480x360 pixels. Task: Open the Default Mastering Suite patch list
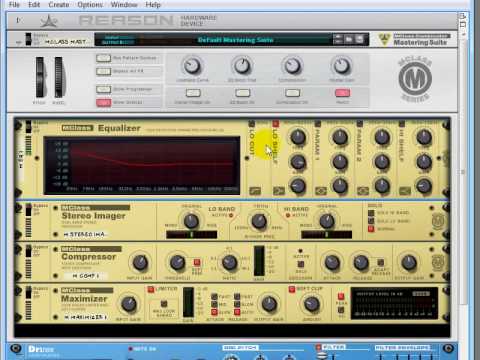(235, 40)
